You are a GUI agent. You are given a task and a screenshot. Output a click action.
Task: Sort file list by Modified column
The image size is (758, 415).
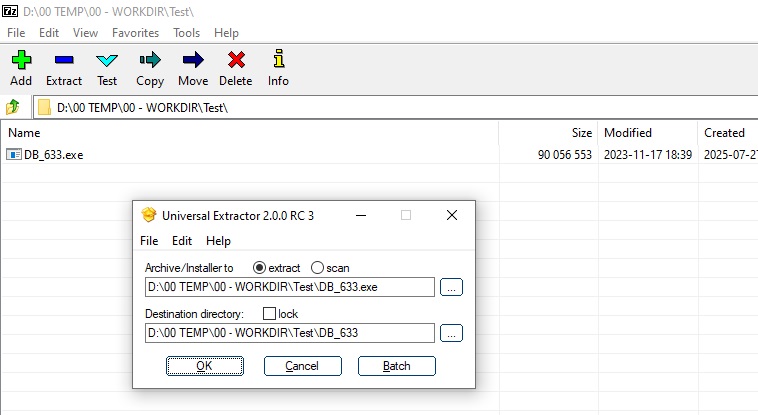point(648,133)
